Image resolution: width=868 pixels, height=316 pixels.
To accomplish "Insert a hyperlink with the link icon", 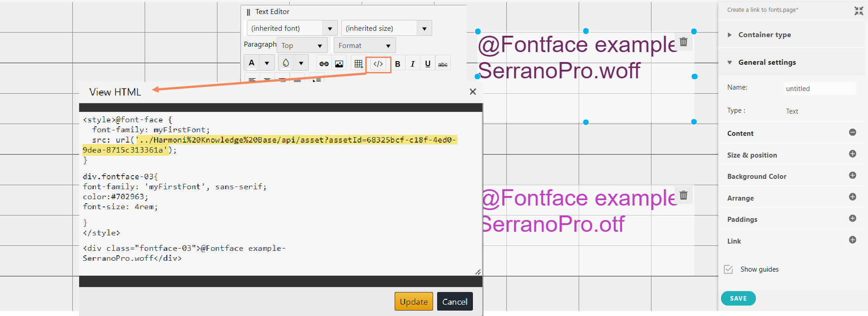I will coord(324,64).
